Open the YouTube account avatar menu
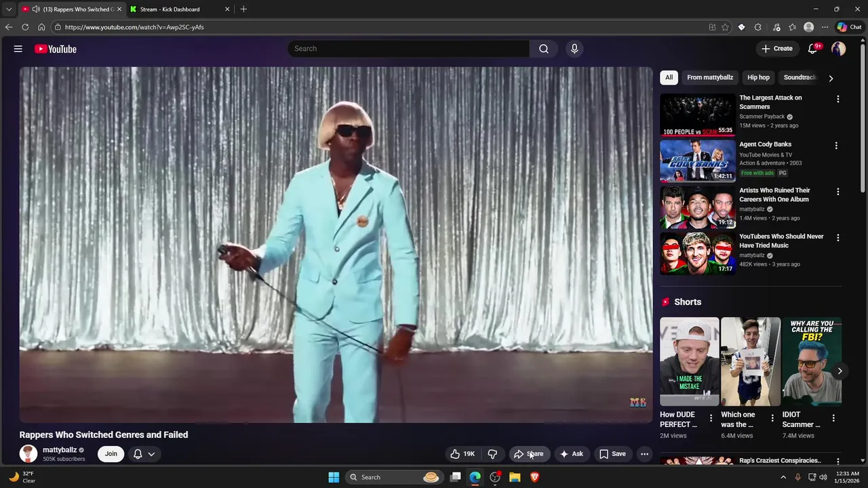This screenshot has width=868, height=488. (839, 49)
